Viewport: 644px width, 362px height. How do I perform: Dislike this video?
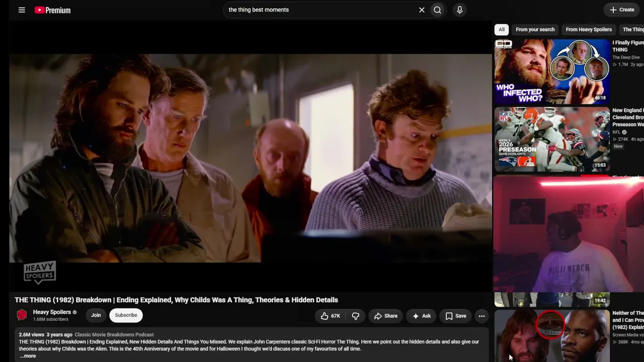click(355, 316)
